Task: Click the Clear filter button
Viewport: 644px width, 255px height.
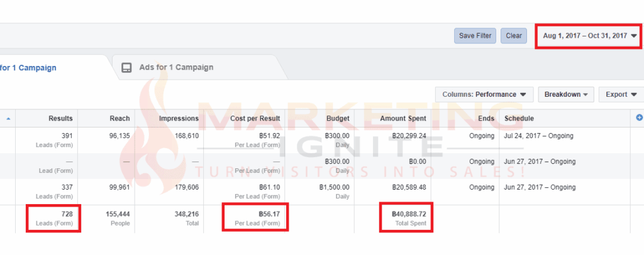Action: [x=514, y=36]
